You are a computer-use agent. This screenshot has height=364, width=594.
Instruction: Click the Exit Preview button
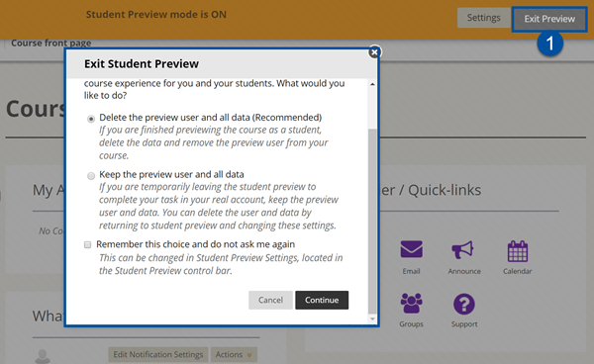pyautogui.click(x=549, y=19)
